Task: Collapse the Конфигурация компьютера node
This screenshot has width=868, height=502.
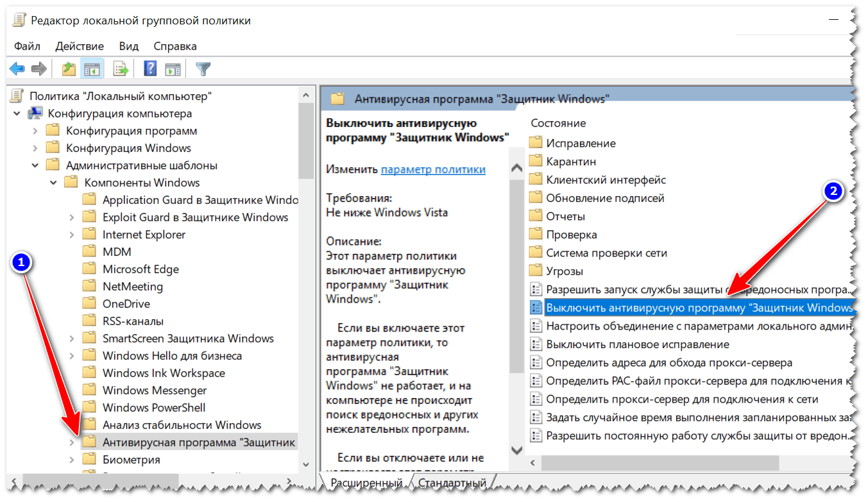Action: pyautogui.click(x=17, y=113)
